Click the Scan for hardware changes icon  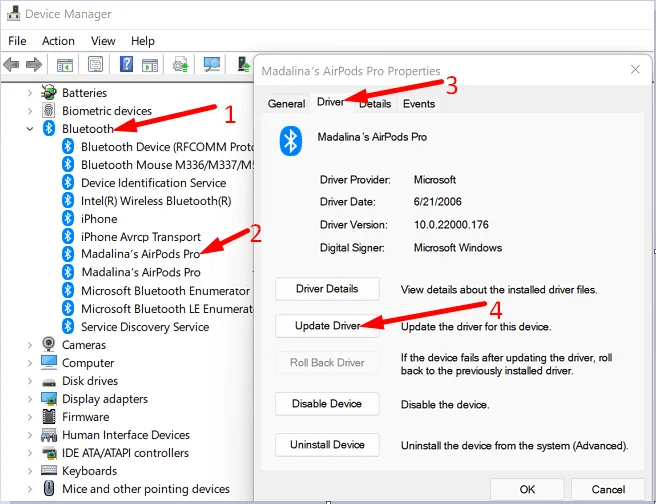click(x=212, y=64)
